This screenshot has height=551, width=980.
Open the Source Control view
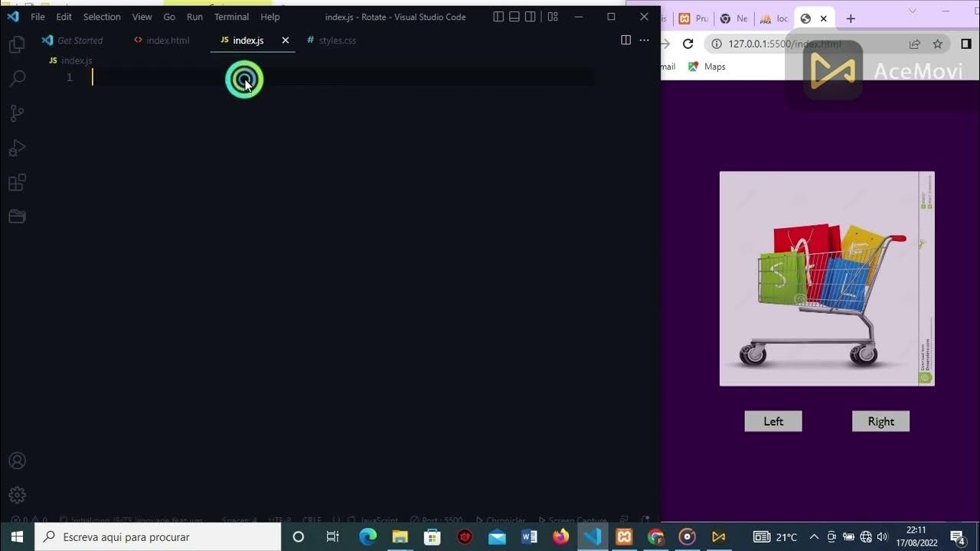tap(17, 113)
